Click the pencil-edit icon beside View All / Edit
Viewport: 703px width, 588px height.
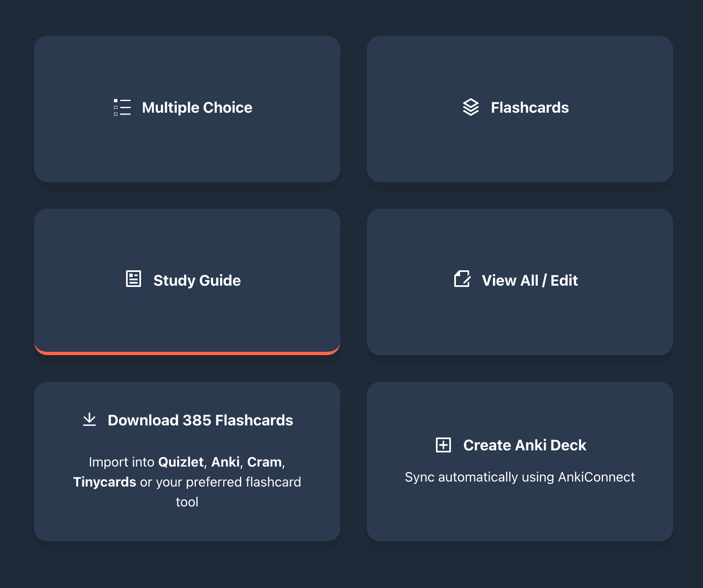pyautogui.click(x=462, y=280)
